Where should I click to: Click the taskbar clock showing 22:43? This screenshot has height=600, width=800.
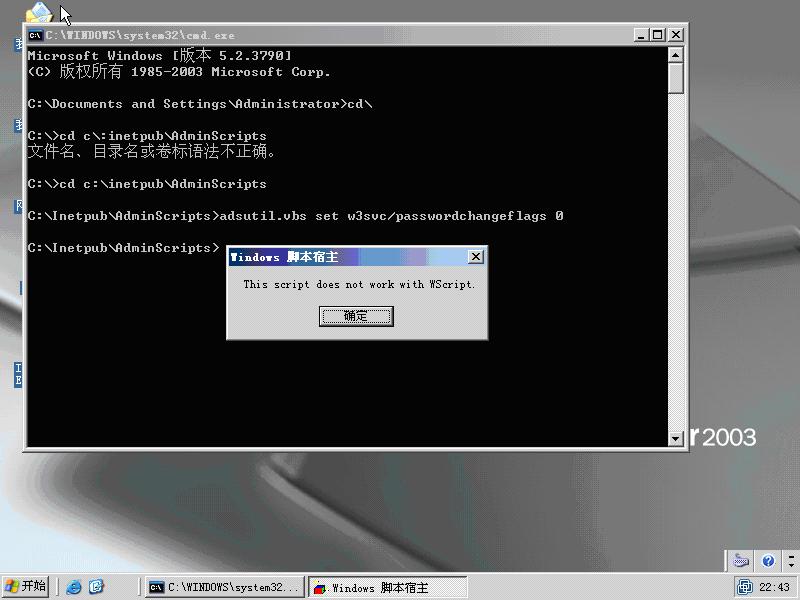click(x=775, y=588)
